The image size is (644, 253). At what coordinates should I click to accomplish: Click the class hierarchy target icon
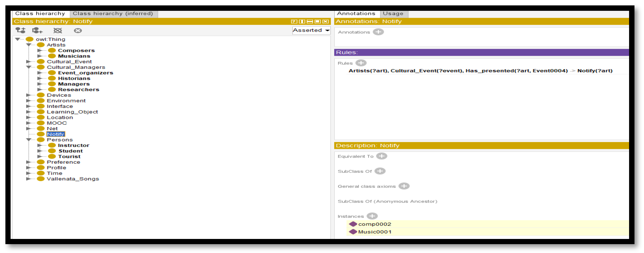78,30
